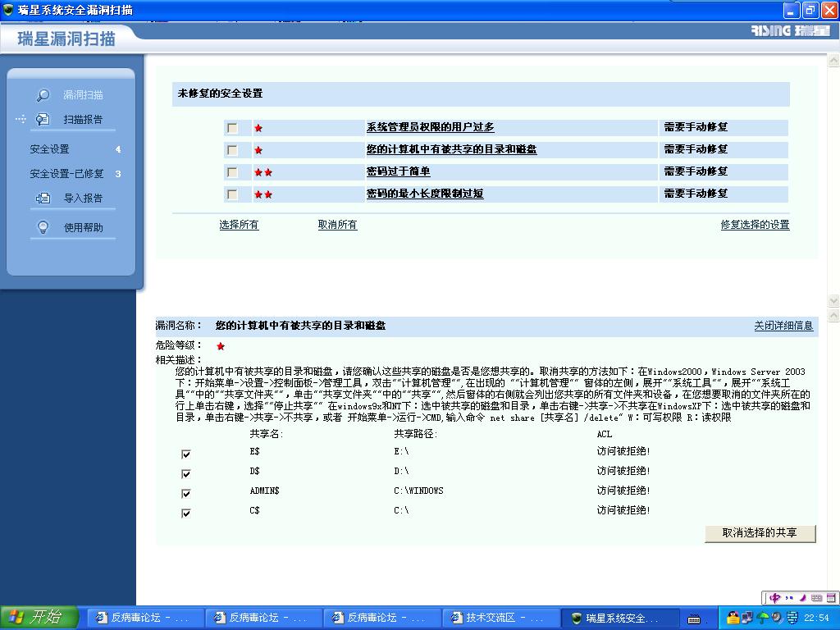Click the network computers tray icon
840x630 pixels.
pos(746,618)
